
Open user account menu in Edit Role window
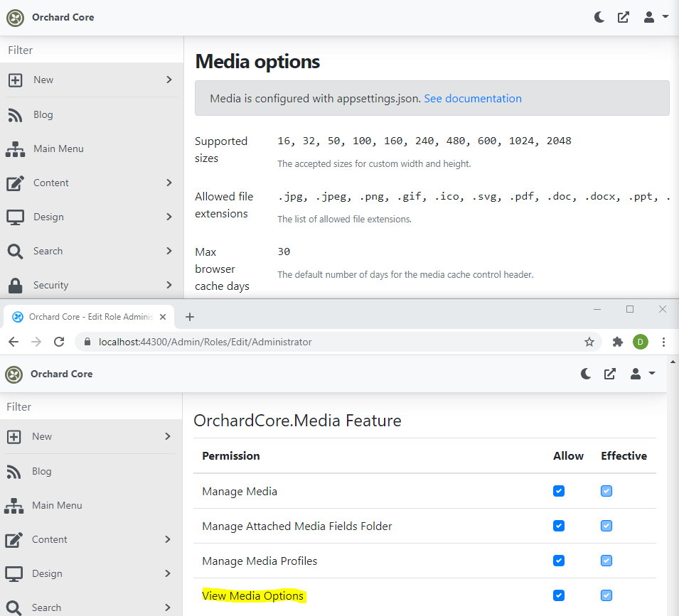pyautogui.click(x=642, y=374)
